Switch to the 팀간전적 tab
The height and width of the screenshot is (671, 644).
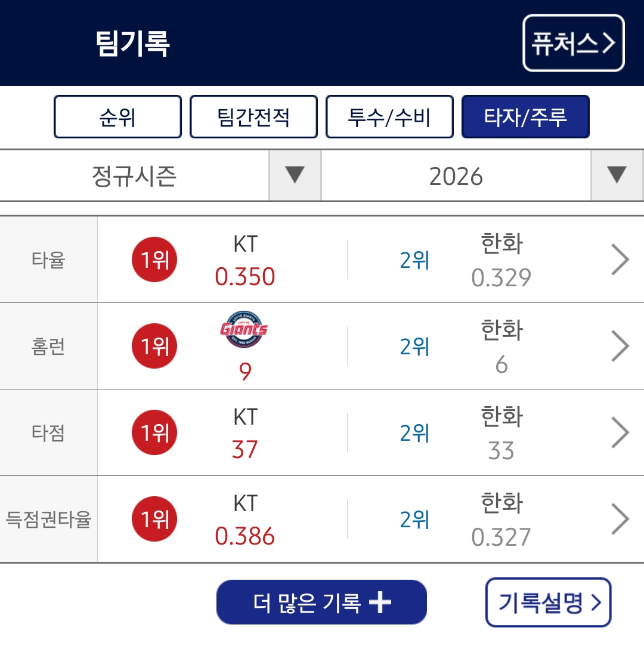tap(253, 117)
